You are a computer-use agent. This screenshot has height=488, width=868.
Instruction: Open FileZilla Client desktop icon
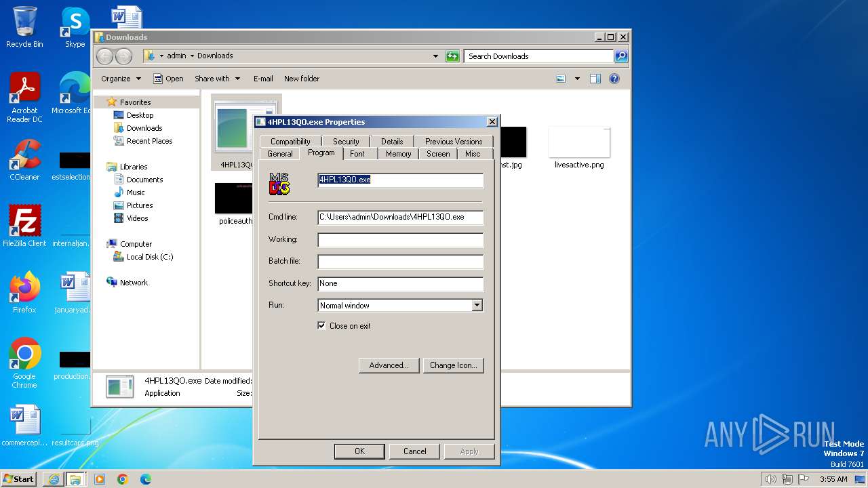[x=24, y=226]
